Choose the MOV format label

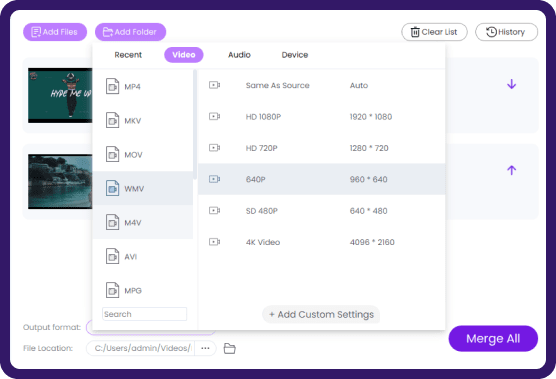click(133, 155)
